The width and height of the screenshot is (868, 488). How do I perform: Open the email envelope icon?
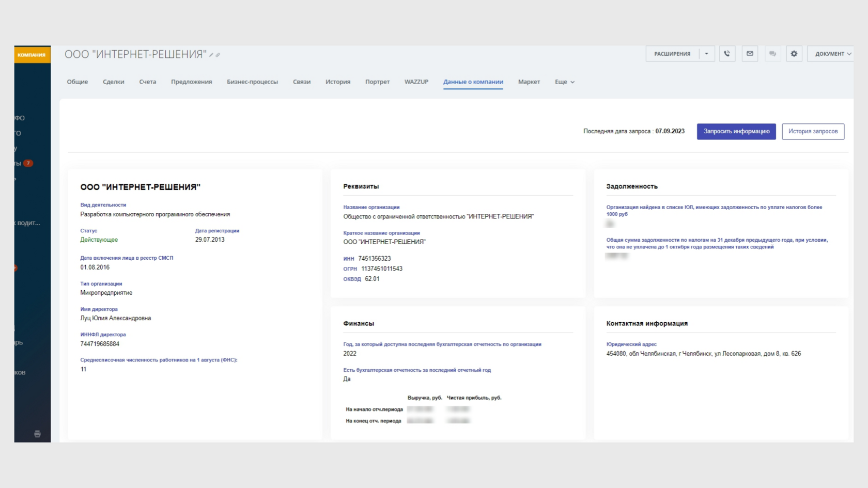tap(750, 54)
